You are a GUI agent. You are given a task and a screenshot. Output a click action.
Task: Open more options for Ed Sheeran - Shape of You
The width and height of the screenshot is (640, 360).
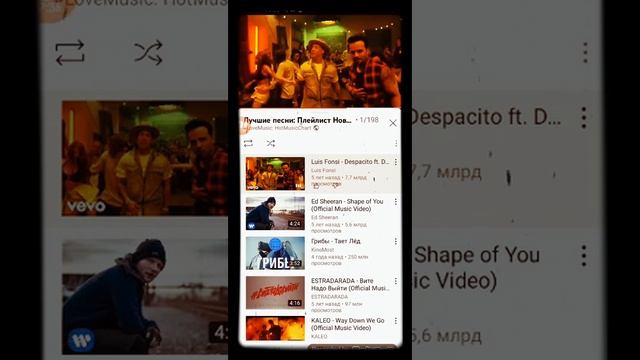pos(396,202)
